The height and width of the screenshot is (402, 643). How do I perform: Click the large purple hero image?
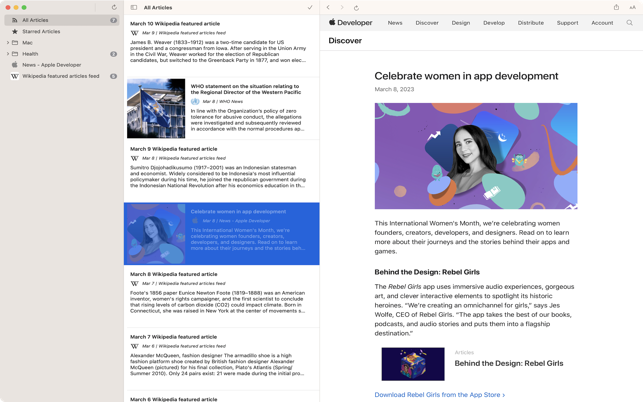(476, 156)
